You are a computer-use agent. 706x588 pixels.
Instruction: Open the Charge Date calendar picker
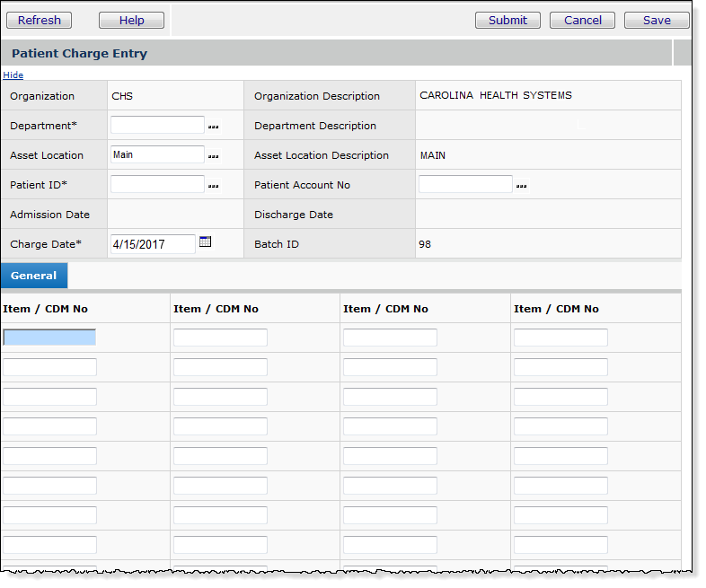205,241
